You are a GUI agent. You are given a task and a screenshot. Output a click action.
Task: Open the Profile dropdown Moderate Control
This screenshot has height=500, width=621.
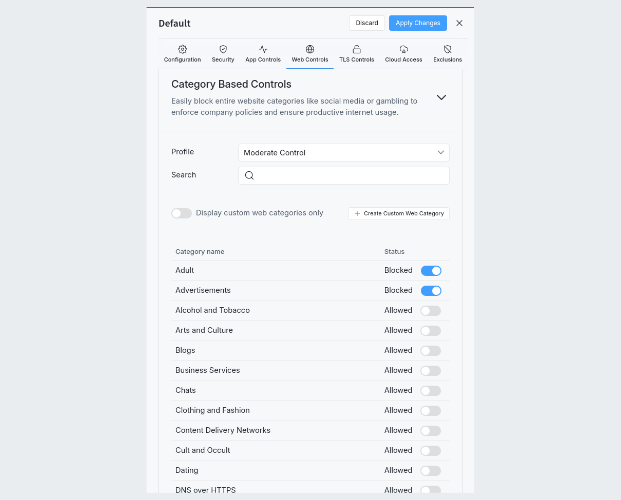click(x=344, y=153)
